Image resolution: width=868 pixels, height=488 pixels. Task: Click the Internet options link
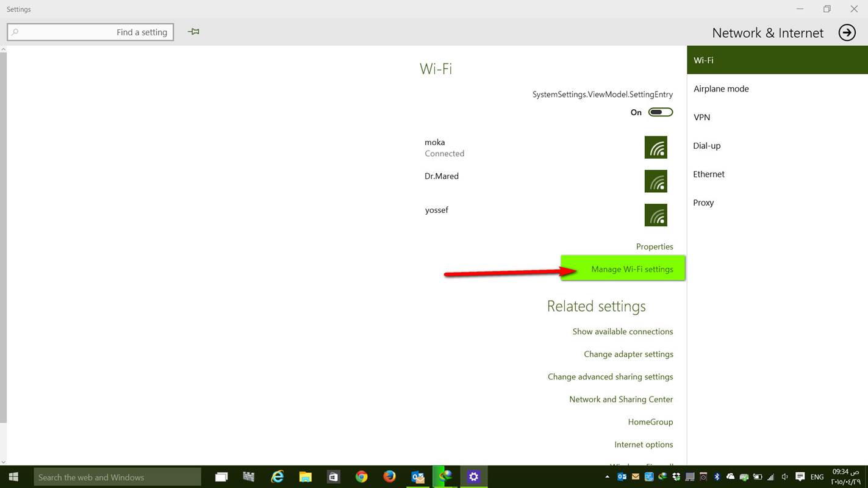click(x=644, y=444)
